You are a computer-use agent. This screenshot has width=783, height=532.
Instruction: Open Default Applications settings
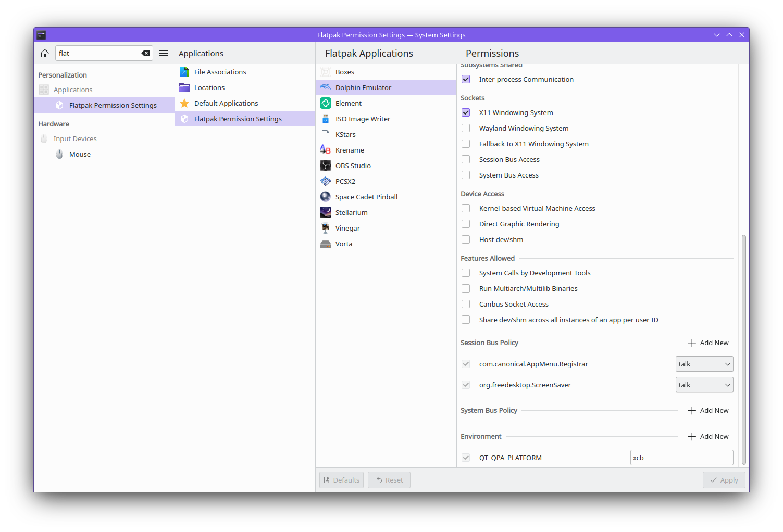coord(245,103)
